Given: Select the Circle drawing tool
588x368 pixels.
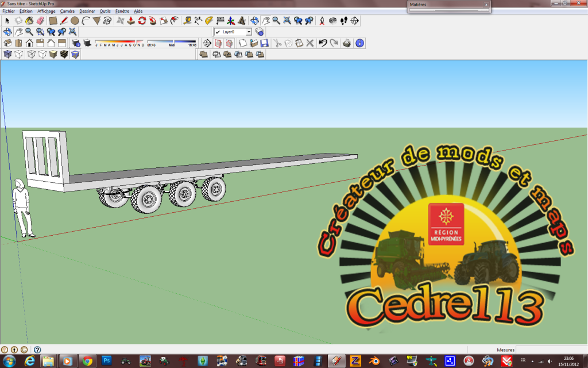Looking at the screenshot, I should (75, 21).
